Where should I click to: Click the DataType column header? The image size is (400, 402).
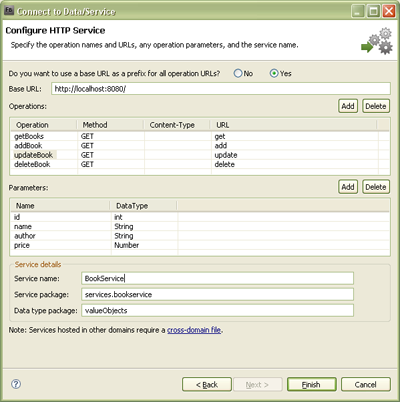click(143, 206)
